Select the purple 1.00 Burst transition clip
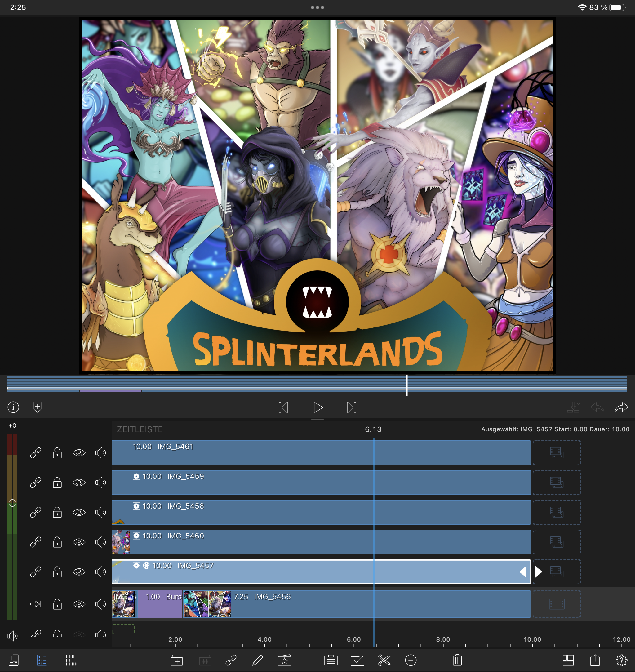 (x=160, y=604)
